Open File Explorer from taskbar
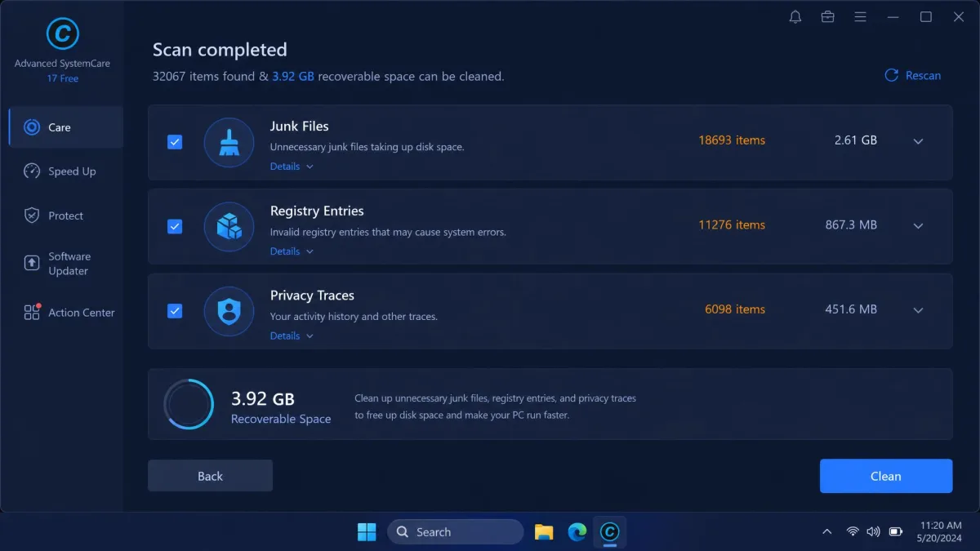 pos(544,531)
